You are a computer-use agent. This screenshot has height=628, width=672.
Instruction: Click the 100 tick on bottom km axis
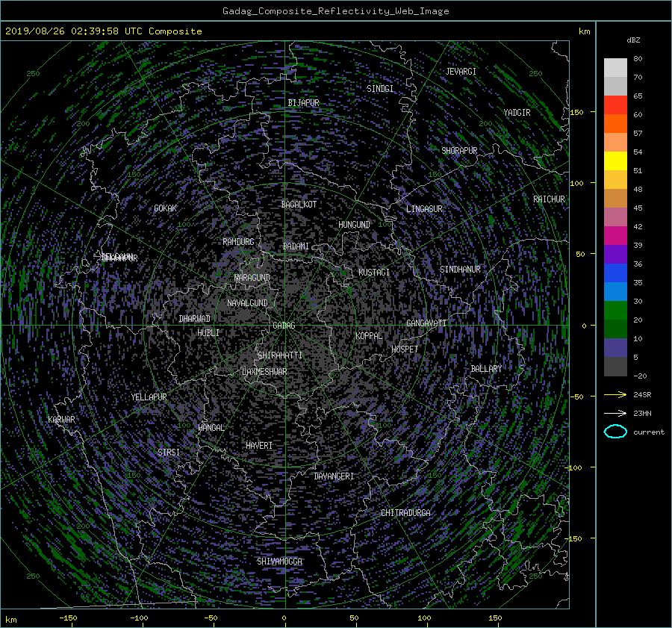(x=424, y=618)
